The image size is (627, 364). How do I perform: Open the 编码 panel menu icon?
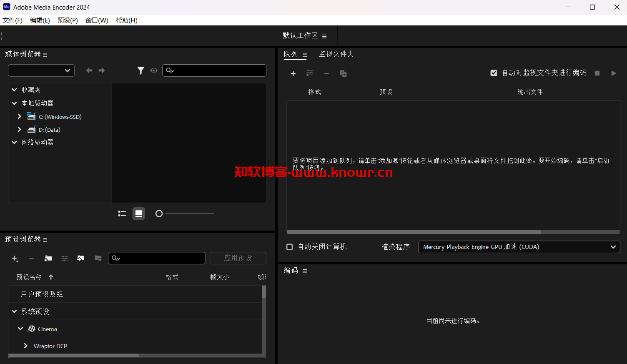tap(305, 271)
